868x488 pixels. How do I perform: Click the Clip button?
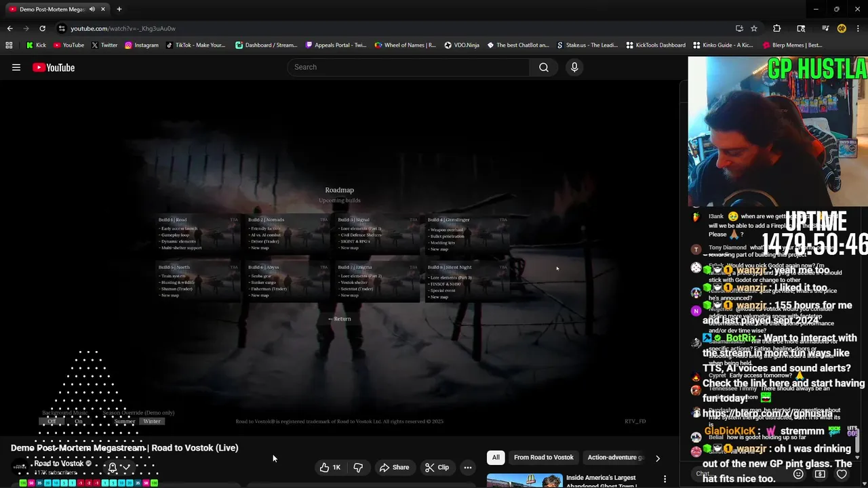(x=437, y=467)
